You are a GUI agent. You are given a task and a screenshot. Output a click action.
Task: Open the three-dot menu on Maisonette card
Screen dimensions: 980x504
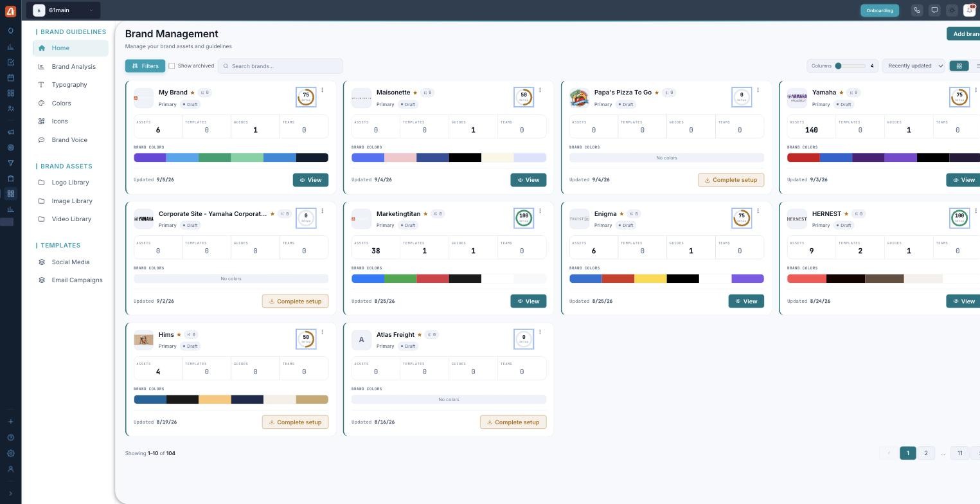(x=540, y=90)
